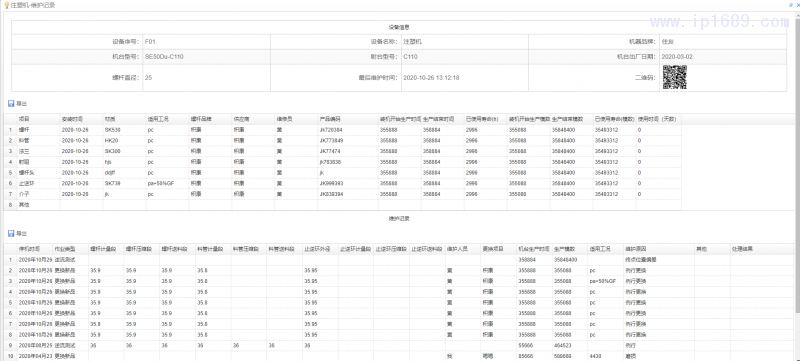Click material cell SK300
This screenshot has height=361, width=800.
click(112, 151)
